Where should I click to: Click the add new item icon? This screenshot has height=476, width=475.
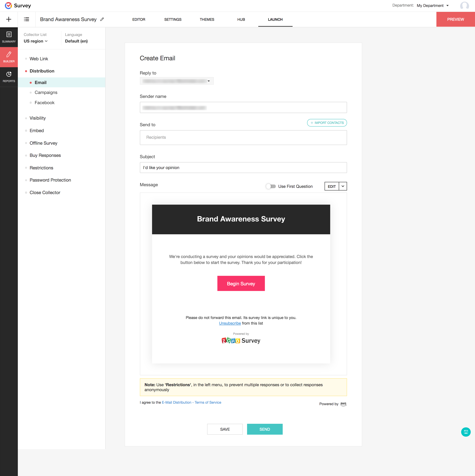(9, 19)
